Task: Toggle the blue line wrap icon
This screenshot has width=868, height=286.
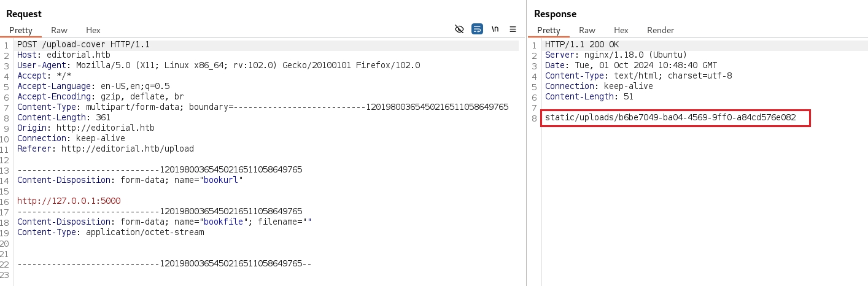Action: tap(477, 29)
